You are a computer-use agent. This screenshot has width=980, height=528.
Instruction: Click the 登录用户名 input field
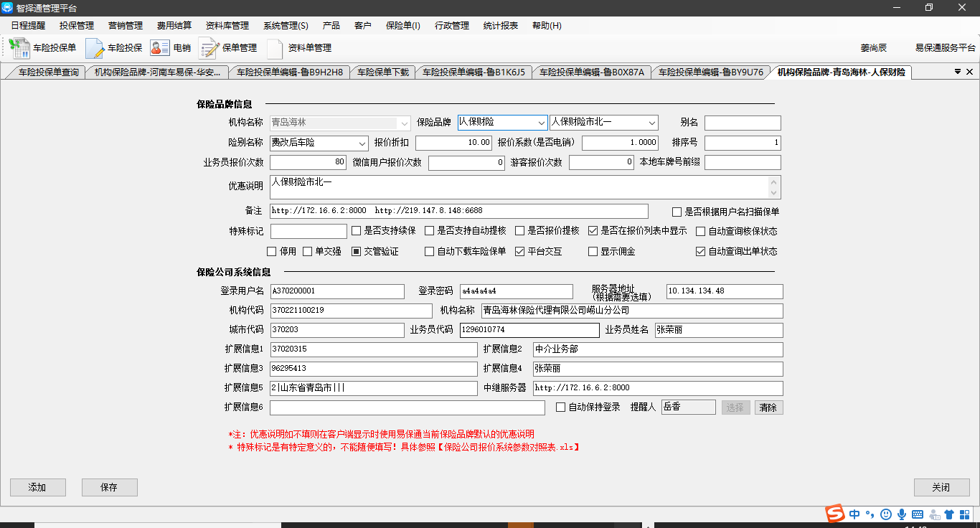(337, 291)
